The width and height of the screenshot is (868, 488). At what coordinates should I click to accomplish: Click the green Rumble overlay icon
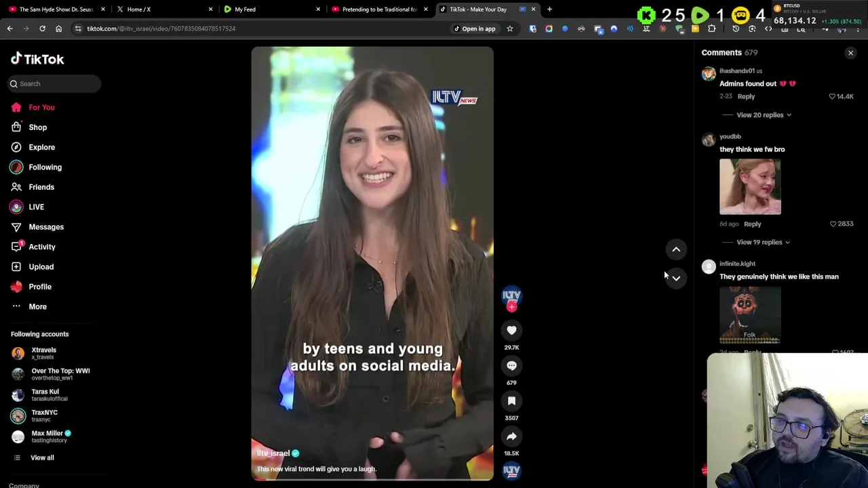click(x=699, y=15)
